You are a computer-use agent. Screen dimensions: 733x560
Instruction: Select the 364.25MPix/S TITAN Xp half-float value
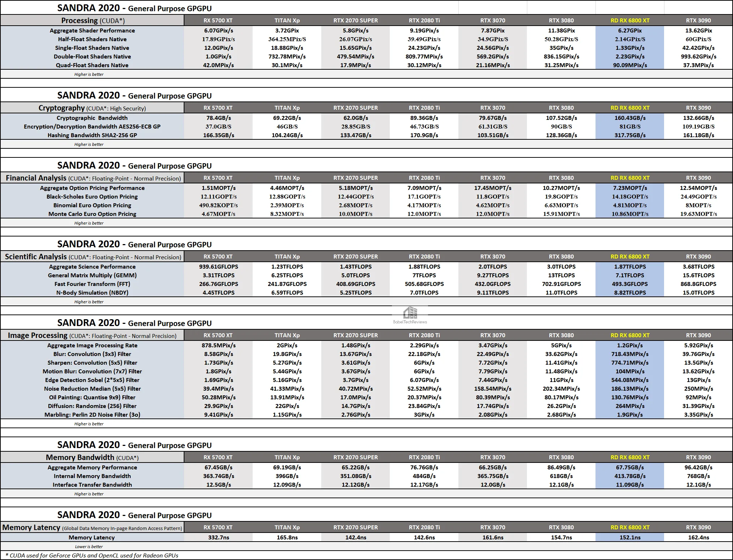click(x=287, y=39)
